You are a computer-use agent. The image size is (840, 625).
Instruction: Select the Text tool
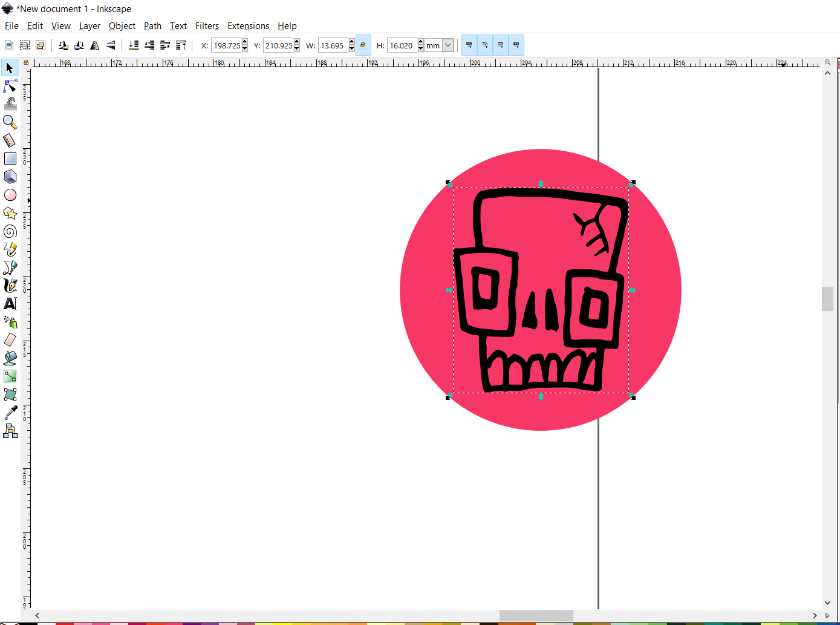10,304
